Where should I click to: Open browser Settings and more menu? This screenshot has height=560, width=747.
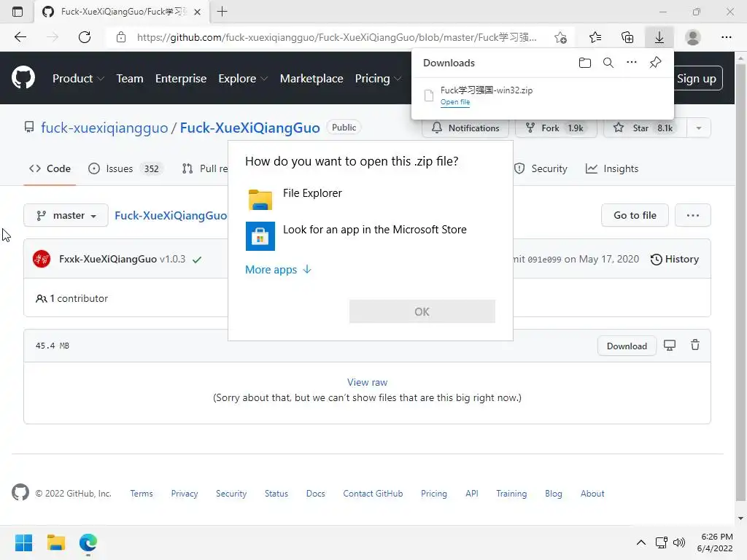(726, 37)
